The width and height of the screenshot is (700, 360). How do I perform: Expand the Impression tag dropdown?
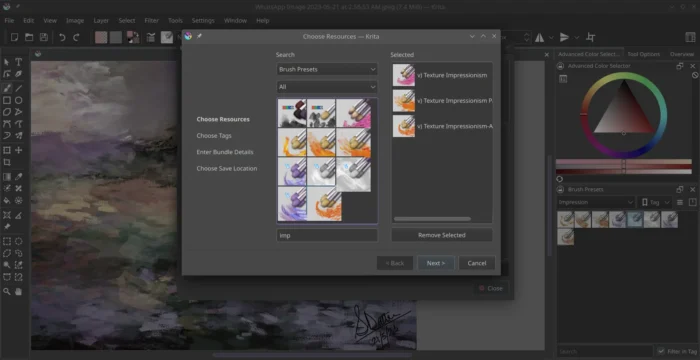[x=596, y=202]
